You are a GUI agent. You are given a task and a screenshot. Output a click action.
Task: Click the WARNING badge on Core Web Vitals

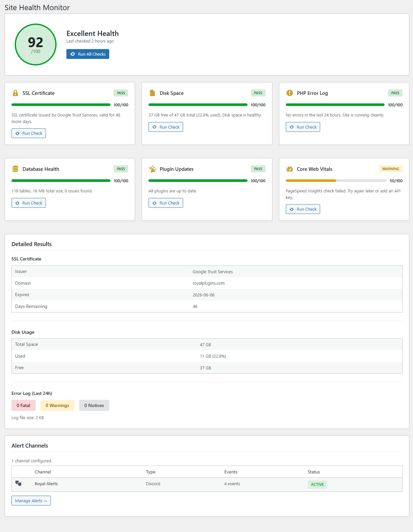[x=390, y=169]
